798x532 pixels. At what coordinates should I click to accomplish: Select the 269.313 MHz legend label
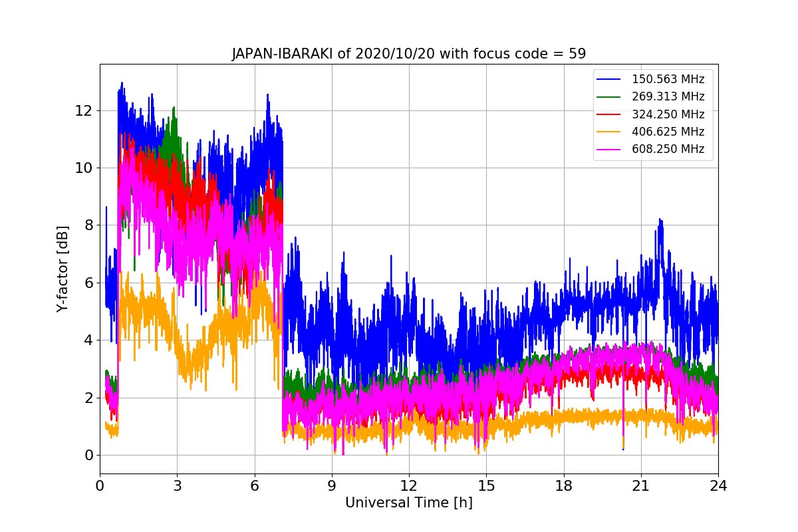click(x=668, y=97)
